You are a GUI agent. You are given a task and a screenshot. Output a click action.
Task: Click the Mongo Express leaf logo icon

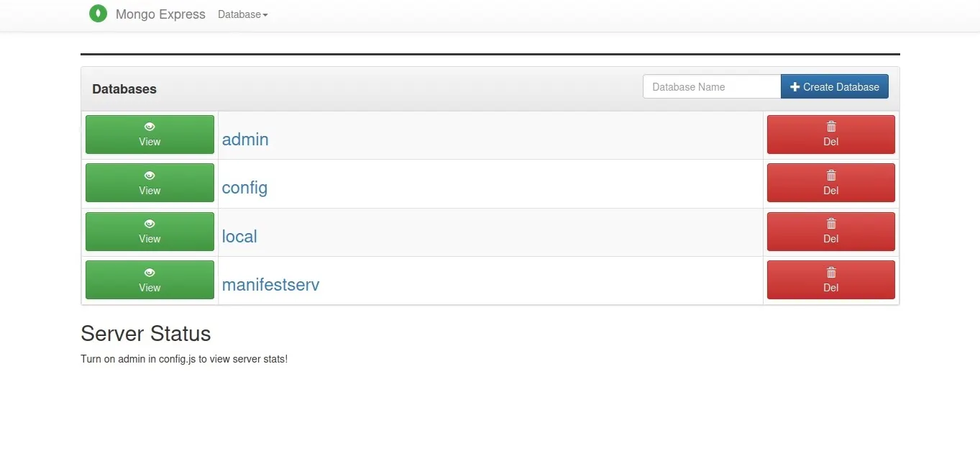(x=98, y=14)
